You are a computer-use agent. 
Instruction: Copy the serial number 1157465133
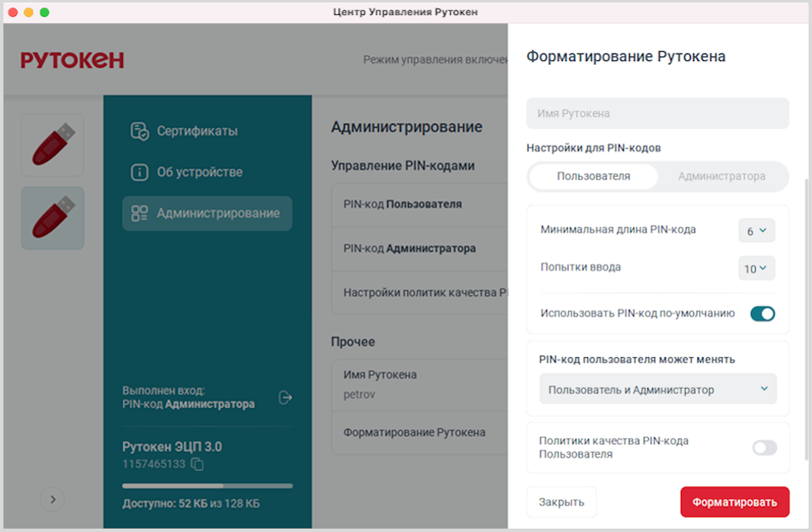coord(197,463)
